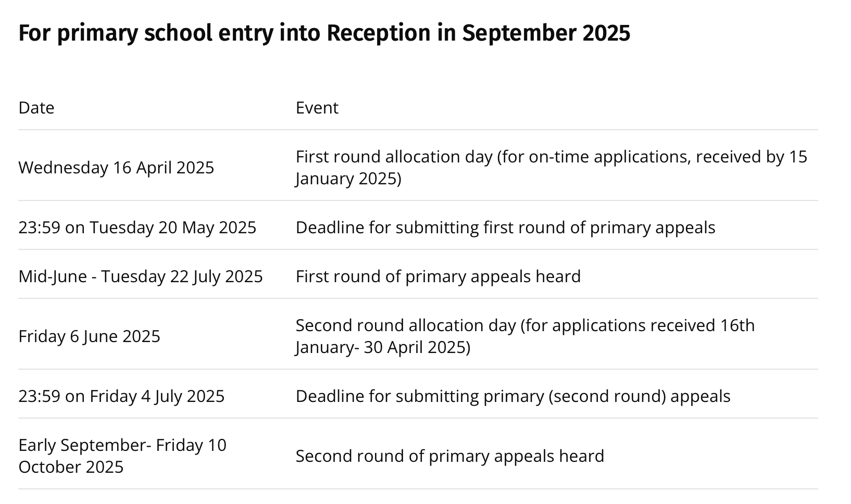Select the Wednesday 16 April 2025 date cell
The width and height of the screenshot is (851, 504).
pos(116,168)
